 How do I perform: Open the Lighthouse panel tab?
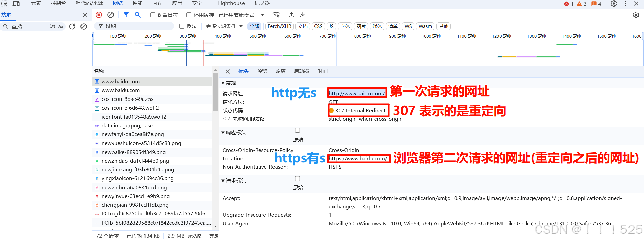(x=231, y=3)
